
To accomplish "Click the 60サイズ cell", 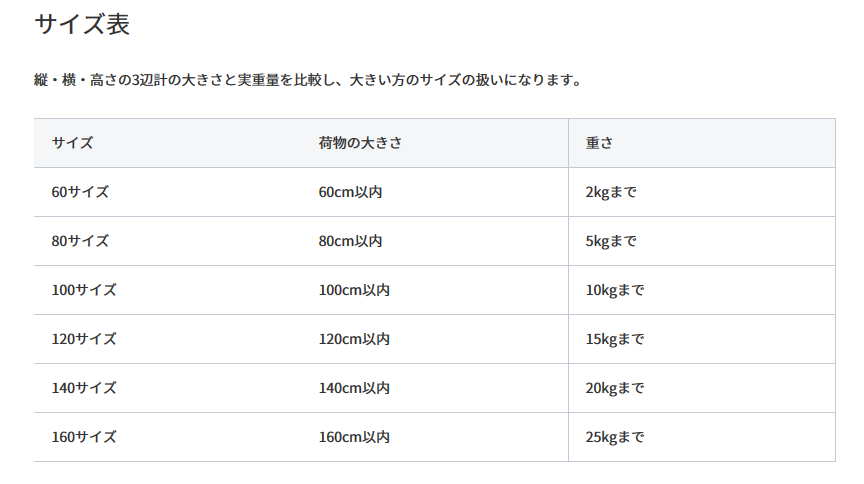I will coord(80,192).
